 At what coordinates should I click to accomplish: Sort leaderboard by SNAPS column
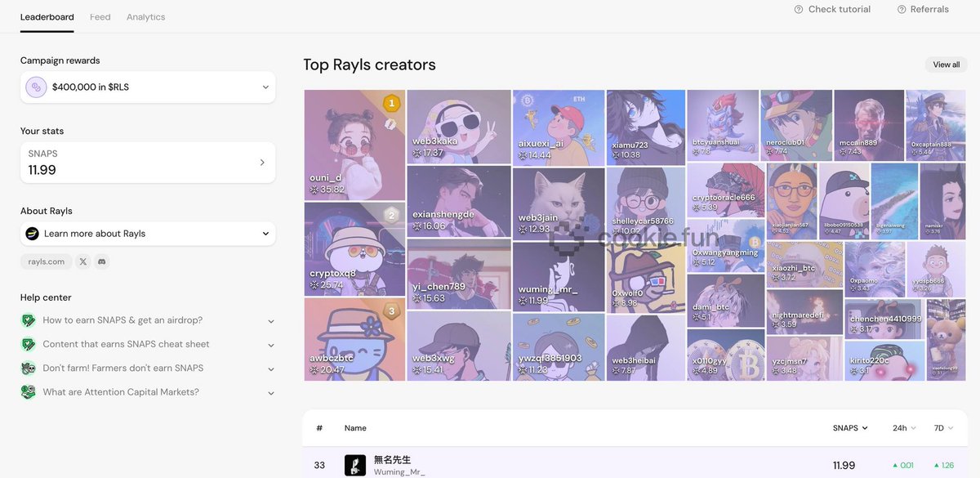(x=850, y=428)
